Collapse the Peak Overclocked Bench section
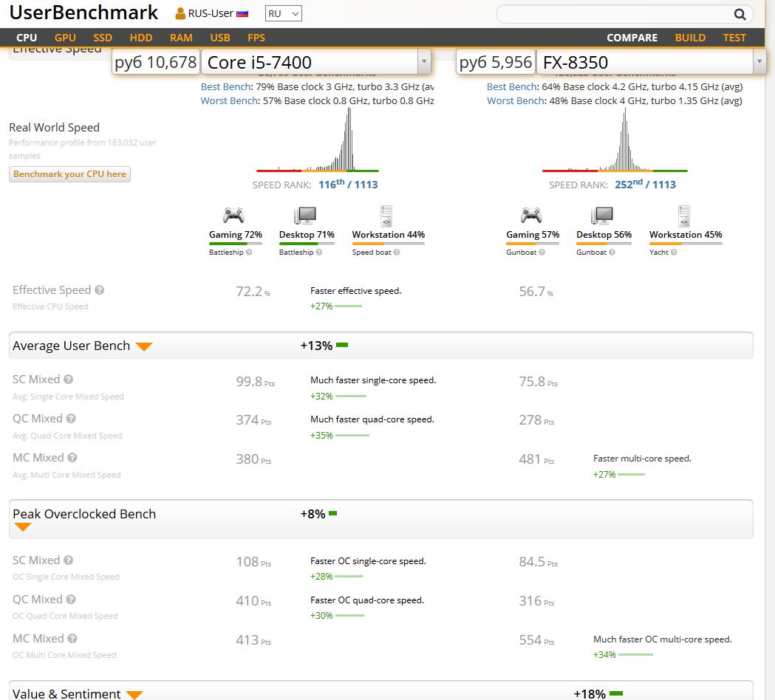The image size is (775, 700). point(23,527)
